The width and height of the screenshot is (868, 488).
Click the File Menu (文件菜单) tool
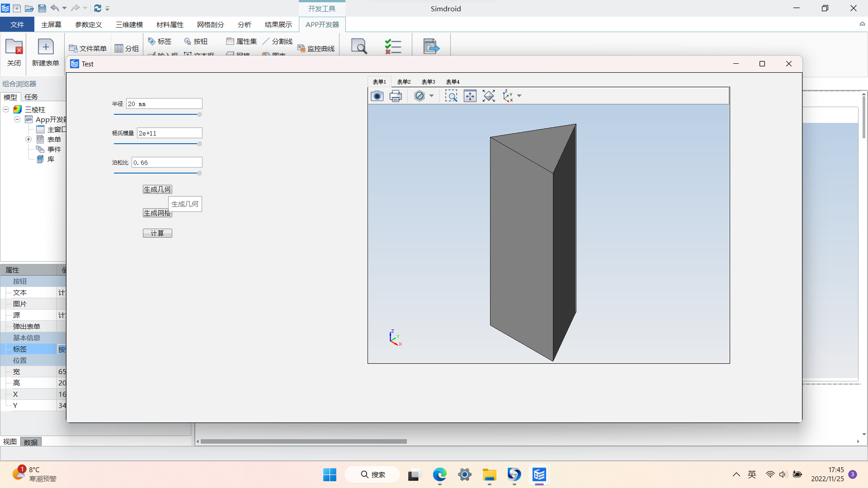coord(88,48)
